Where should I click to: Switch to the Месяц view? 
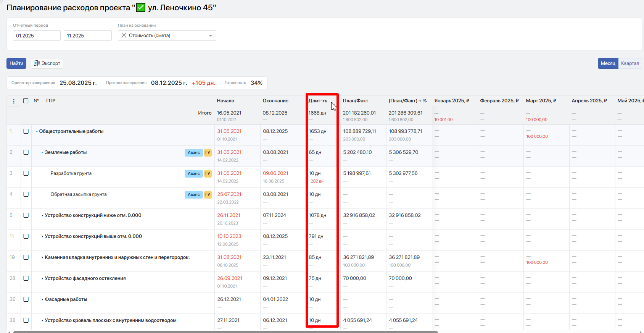click(608, 63)
